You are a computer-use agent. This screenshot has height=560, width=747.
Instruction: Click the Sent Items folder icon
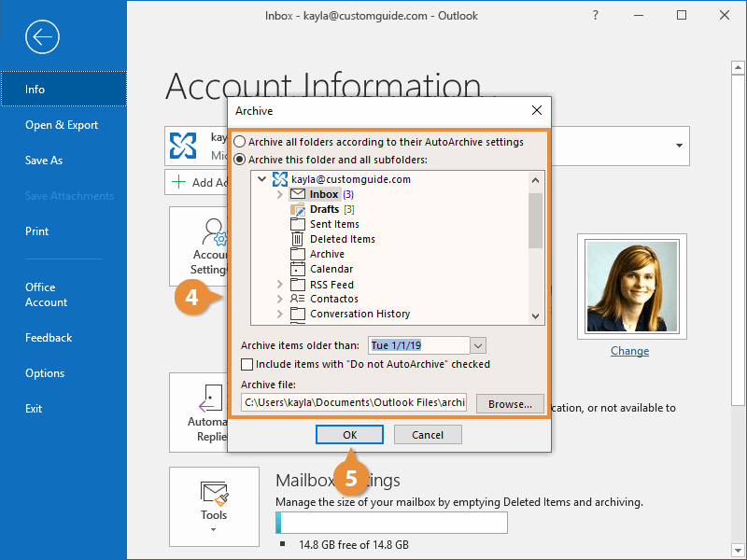[x=298, y=224]
